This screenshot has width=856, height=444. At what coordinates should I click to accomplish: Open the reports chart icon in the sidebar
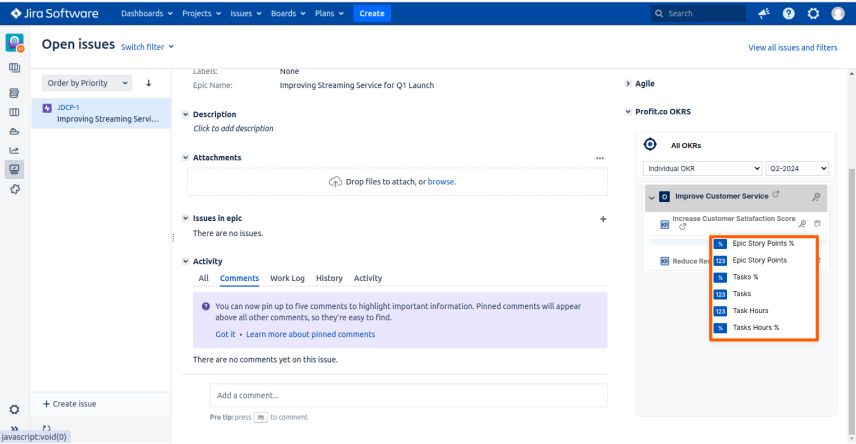click(14, 150)
